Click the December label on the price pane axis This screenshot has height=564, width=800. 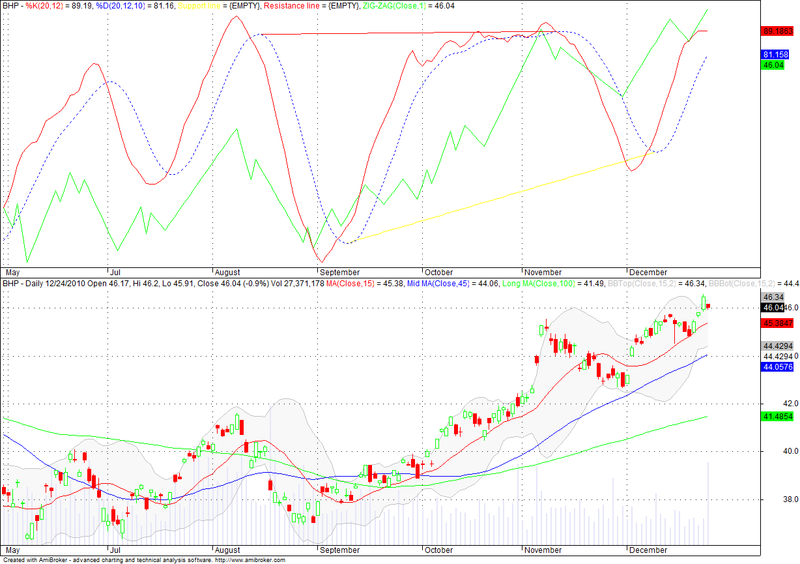click(x=648, y=550)
